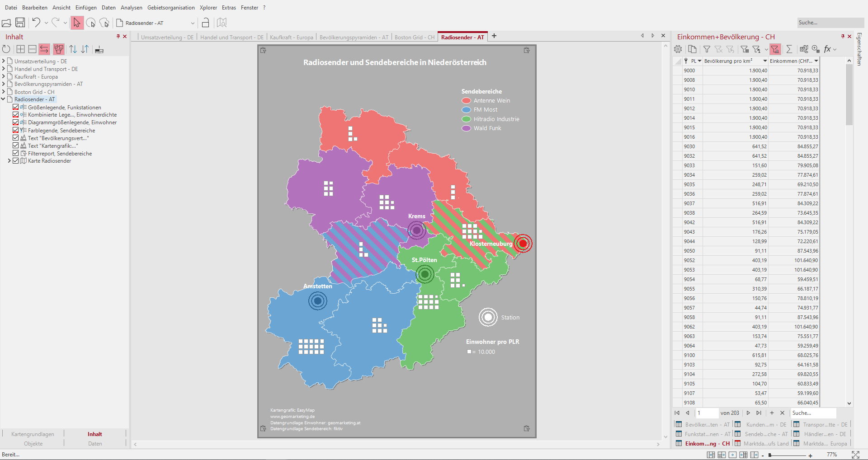Click the sum sigma icon
The height and width of the screenshot is (460, 868).
(x=789, y=49)
